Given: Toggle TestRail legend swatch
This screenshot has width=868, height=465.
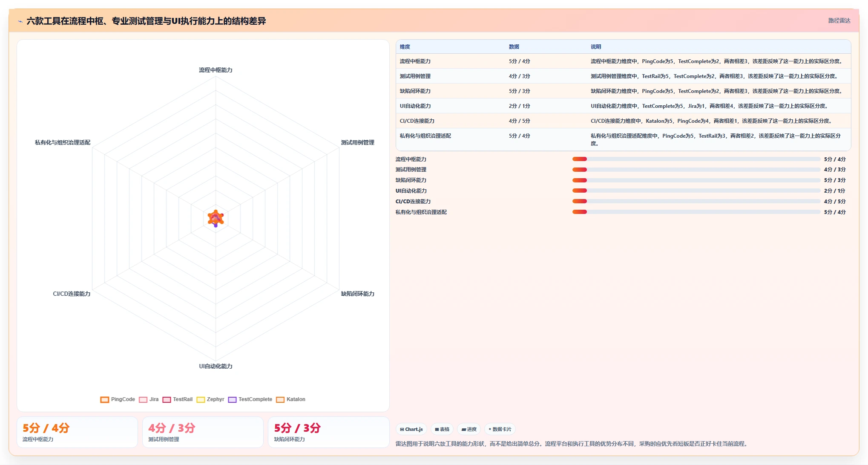Looking at the screenshot, I should click(x=167, y=399).
